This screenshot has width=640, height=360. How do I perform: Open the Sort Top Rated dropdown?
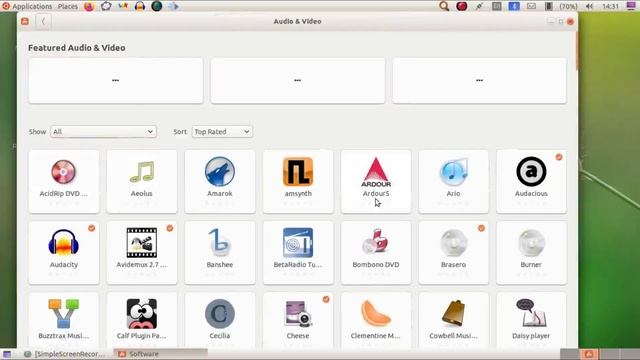[x=222, y=131]
